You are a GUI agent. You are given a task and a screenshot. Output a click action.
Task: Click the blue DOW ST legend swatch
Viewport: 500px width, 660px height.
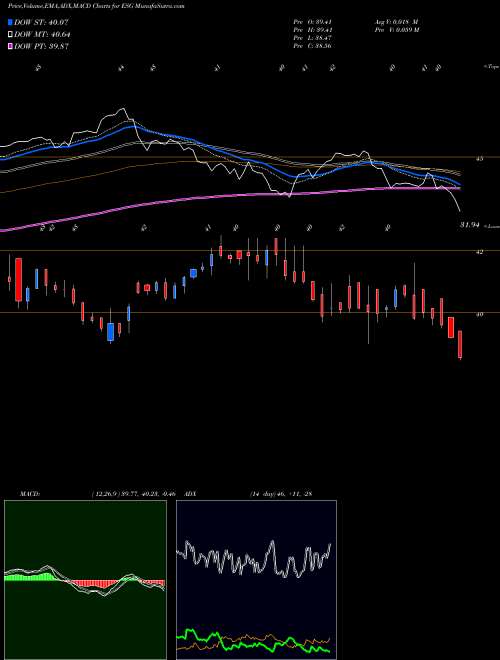point(10,23)
